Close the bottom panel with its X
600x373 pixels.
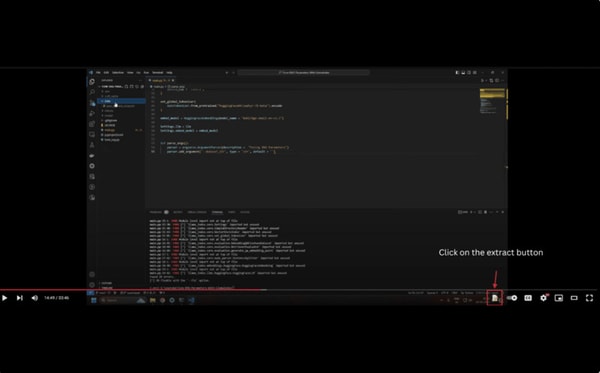pos(502,212)
